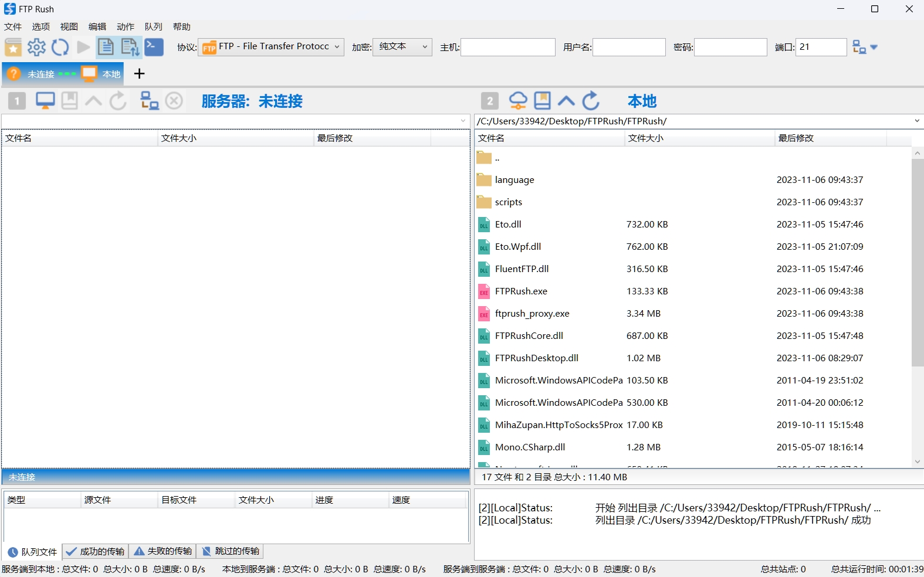Expand the 加密 纯文本 dropdown

pyautogui.click(x=402, y=47)
